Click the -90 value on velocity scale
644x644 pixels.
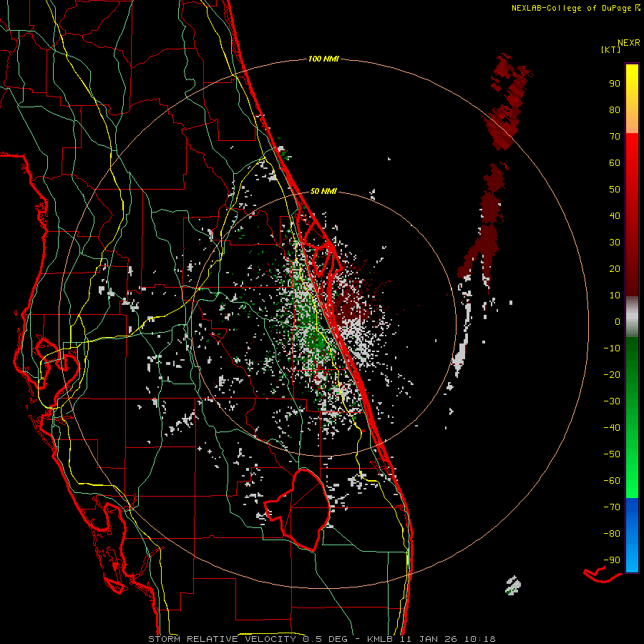tap(612, 560)
